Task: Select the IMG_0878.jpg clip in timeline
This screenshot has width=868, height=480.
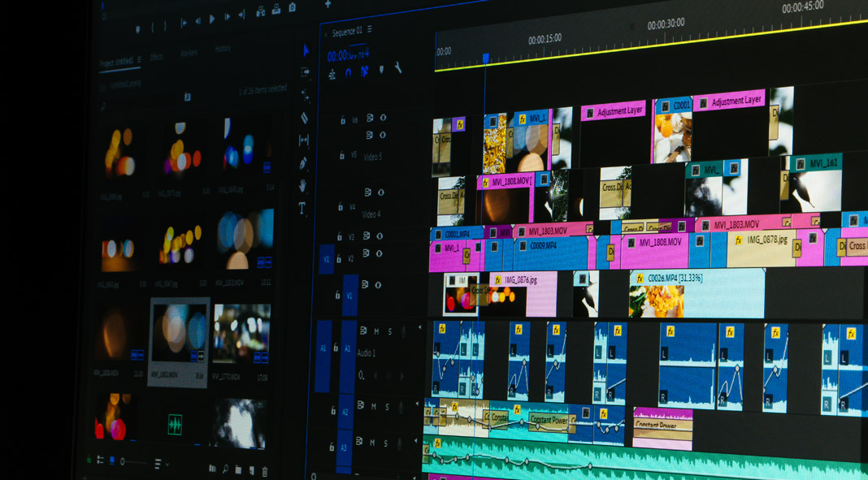Action: (x=762, y=248)
